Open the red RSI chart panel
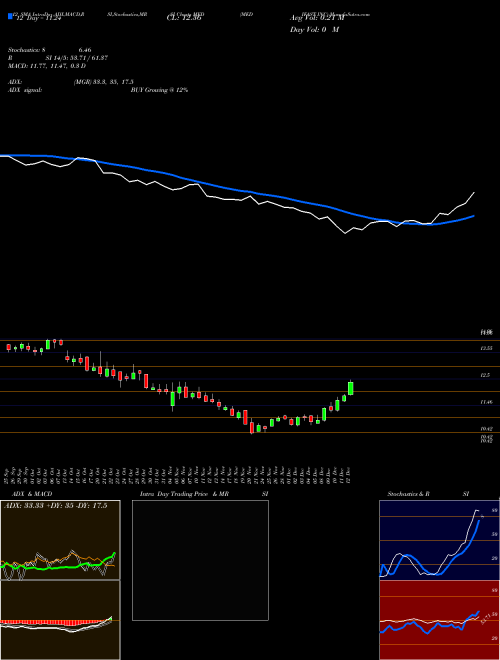 (x=439, y=620)
